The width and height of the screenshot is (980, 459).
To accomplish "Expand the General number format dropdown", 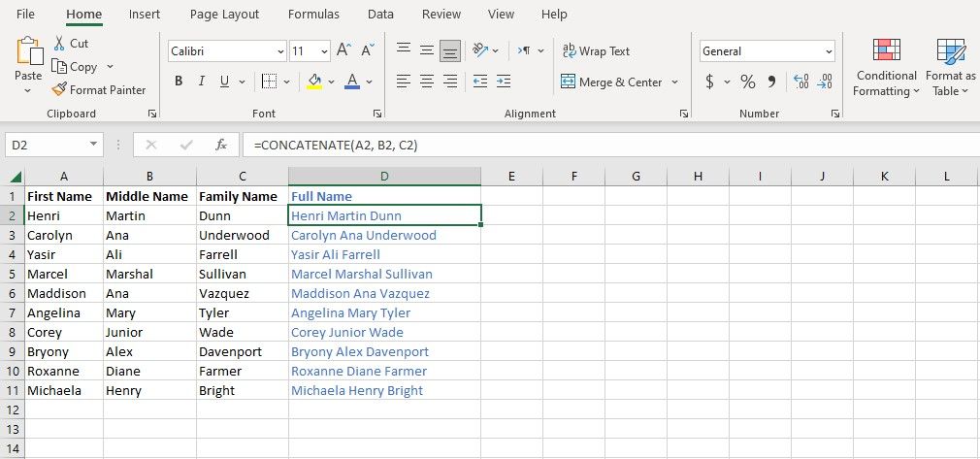I will [x=829, y=51].
